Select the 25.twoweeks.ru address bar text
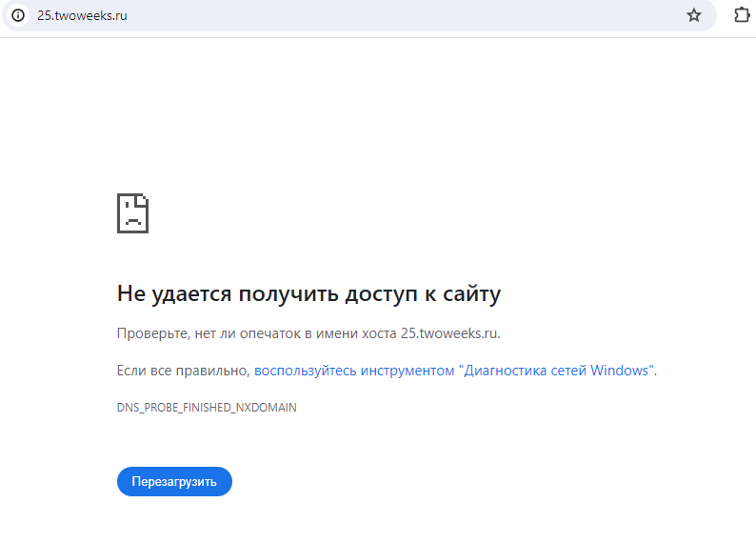 click(83, 16)
